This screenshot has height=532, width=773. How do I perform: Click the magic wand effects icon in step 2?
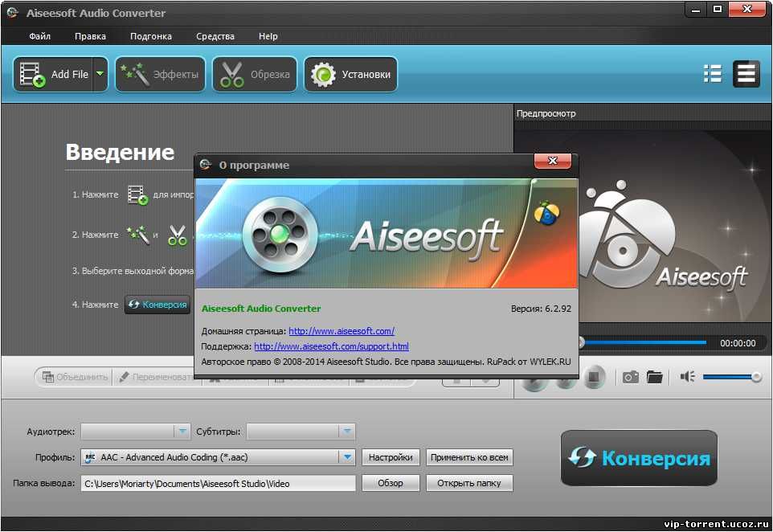coord(138,235)
